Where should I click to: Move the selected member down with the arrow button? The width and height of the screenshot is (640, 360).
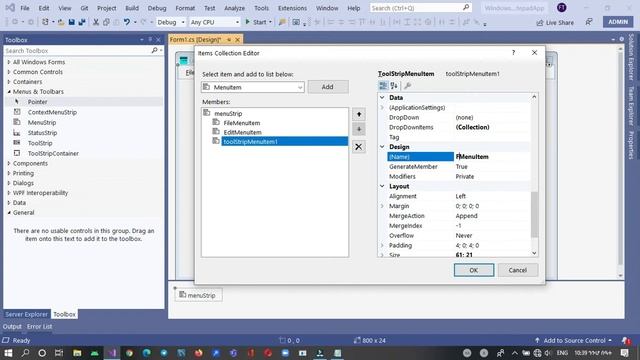[359, 129]
